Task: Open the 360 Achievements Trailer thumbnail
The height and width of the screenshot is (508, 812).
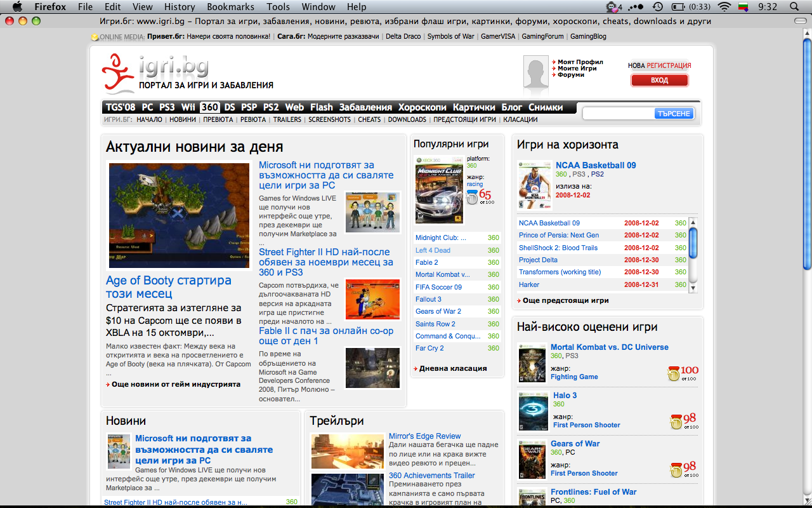Action: click(348, 490)
